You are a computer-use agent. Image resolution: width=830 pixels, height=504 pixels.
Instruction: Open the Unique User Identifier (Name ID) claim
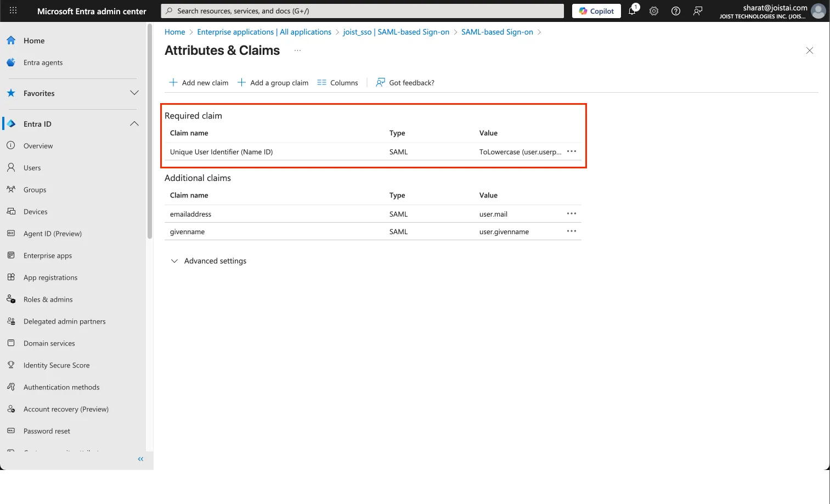tap(221, 152)
